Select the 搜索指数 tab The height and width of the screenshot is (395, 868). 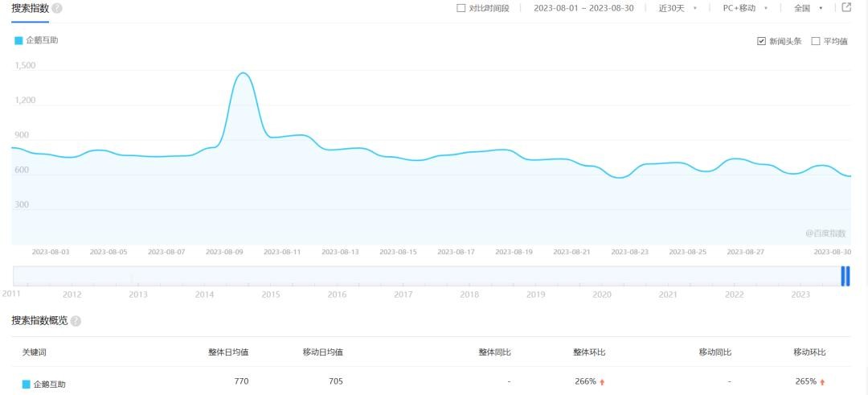coord(30,8)
